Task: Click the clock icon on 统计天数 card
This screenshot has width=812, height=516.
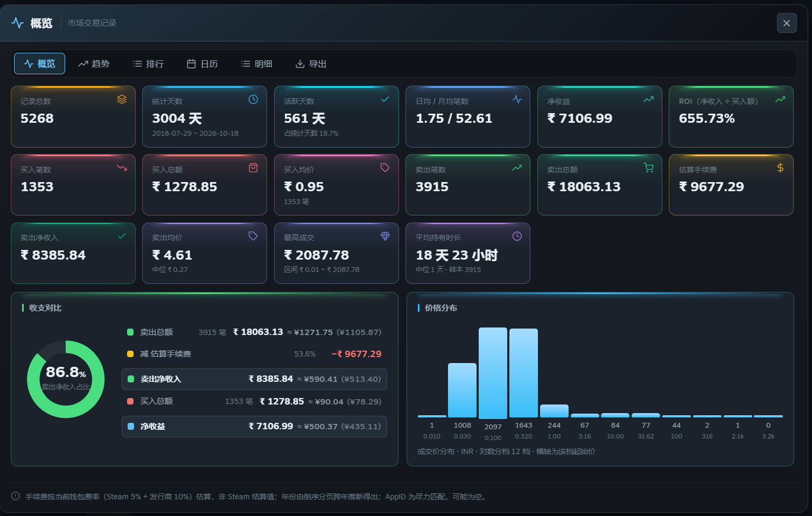Action: point(253,99)
